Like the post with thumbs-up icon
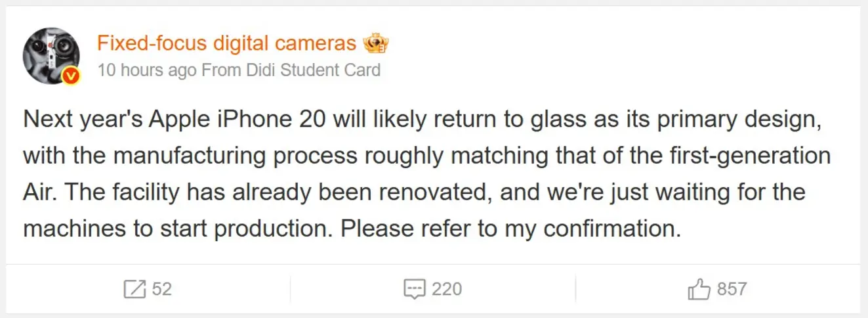868x318 pixels. [x=699, y=289]
